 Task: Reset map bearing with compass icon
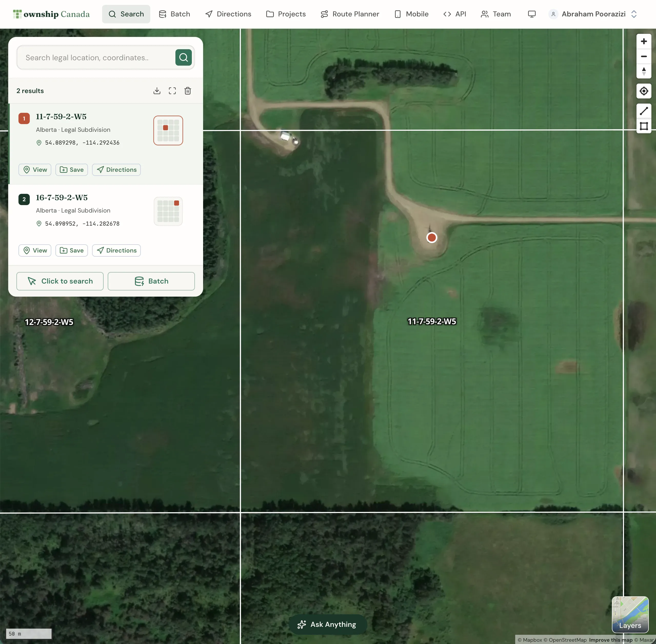[x=643, y=71]
